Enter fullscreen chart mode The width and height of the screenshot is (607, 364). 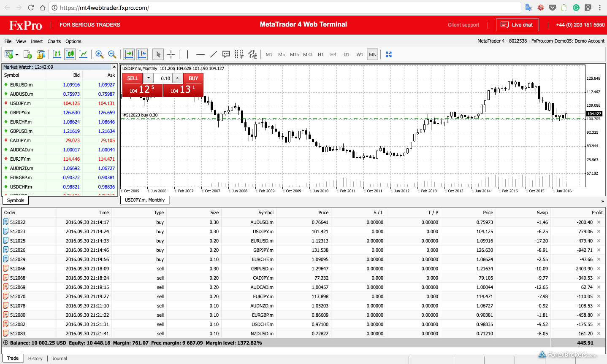389,54
